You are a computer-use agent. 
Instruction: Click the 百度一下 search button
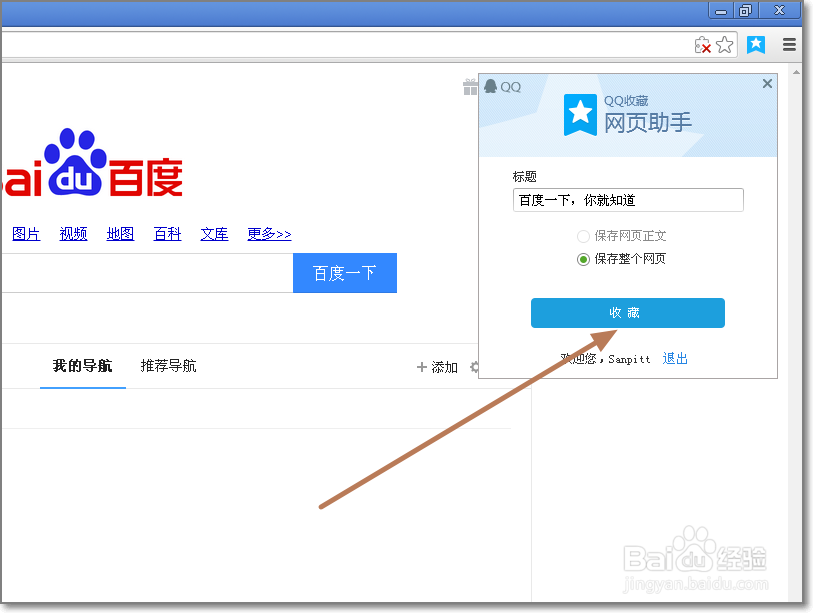click(345, 273)
